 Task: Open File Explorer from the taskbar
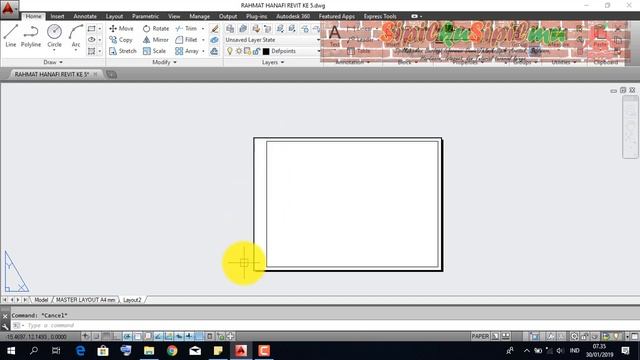pos(149,351)
